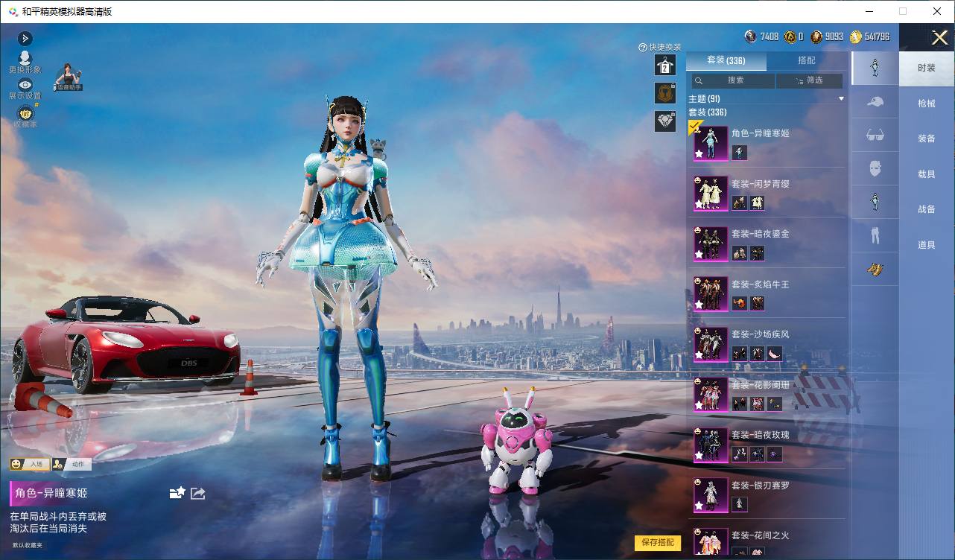Open the 枪械 firearms menu tab
The width and height of the screenshot is (955, 560).
927,104
